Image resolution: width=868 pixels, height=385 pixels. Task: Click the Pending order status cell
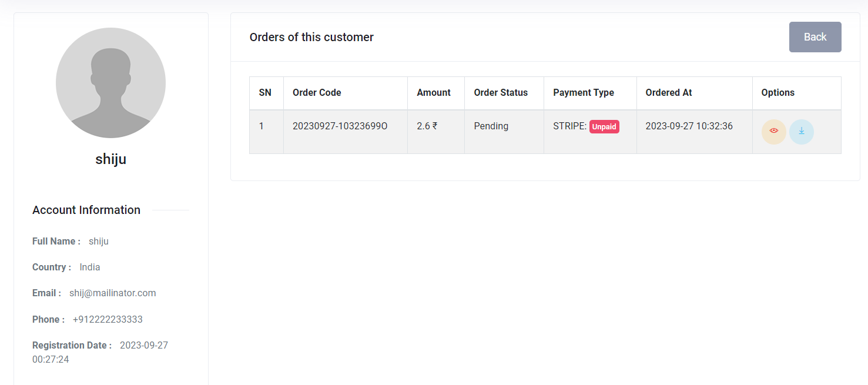pyautogui.click(x=491, y=126)
